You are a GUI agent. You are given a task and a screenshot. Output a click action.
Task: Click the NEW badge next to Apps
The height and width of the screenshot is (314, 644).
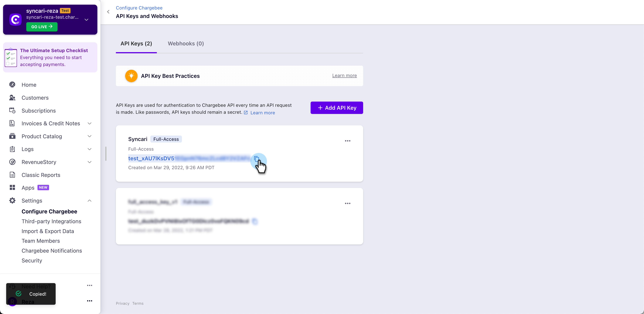(43, 188)
